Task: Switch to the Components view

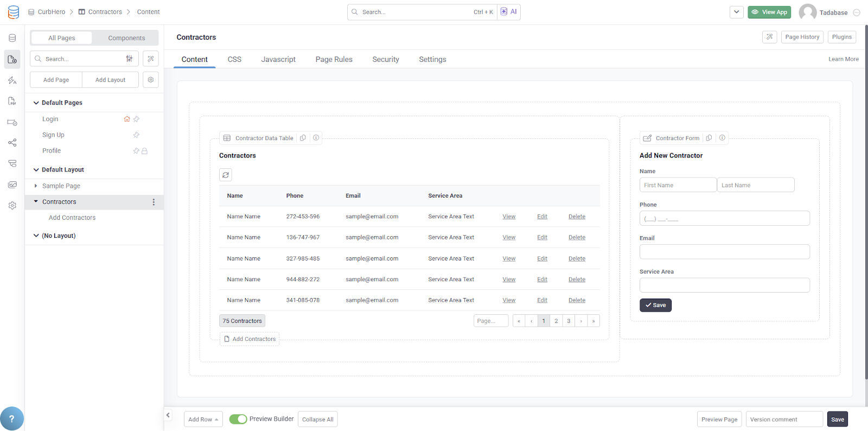Action: coord(126,38)
